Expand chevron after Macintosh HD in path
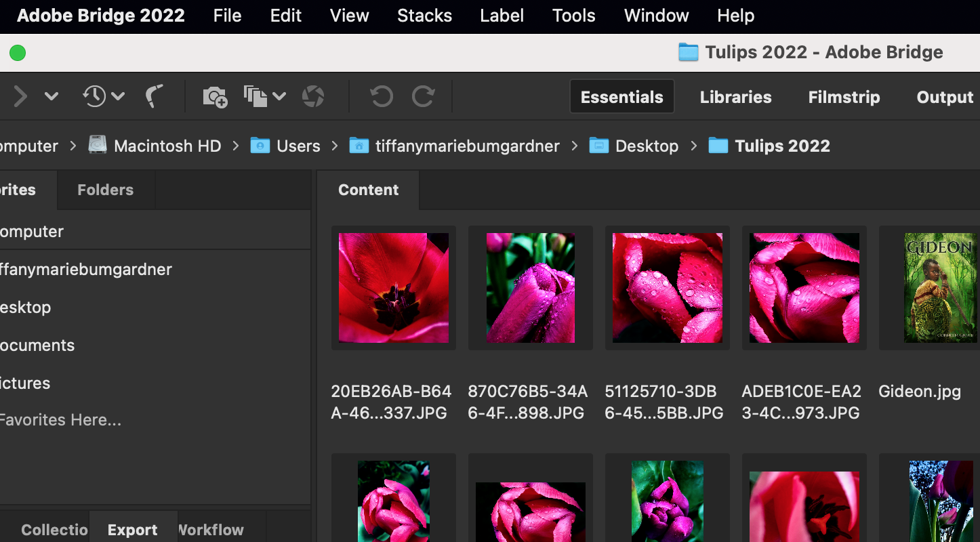 click(x=236, y=146)
